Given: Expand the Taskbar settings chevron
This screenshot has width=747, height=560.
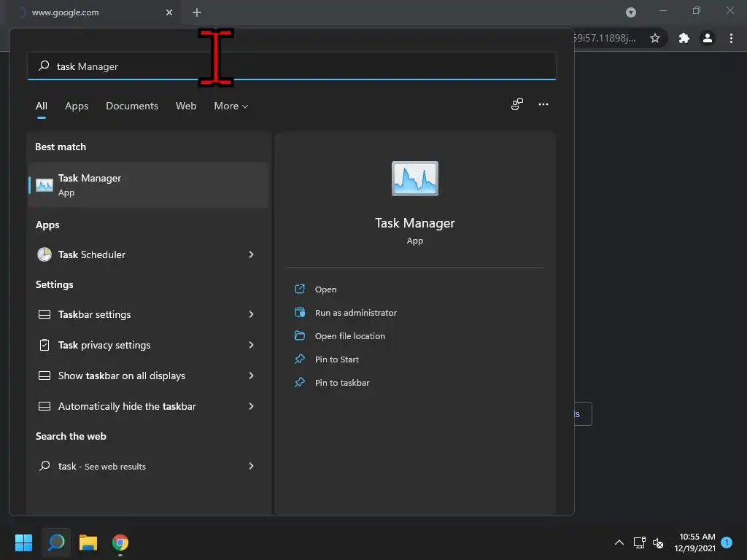Looking at the screenshot, I should [x=251, y=314].
